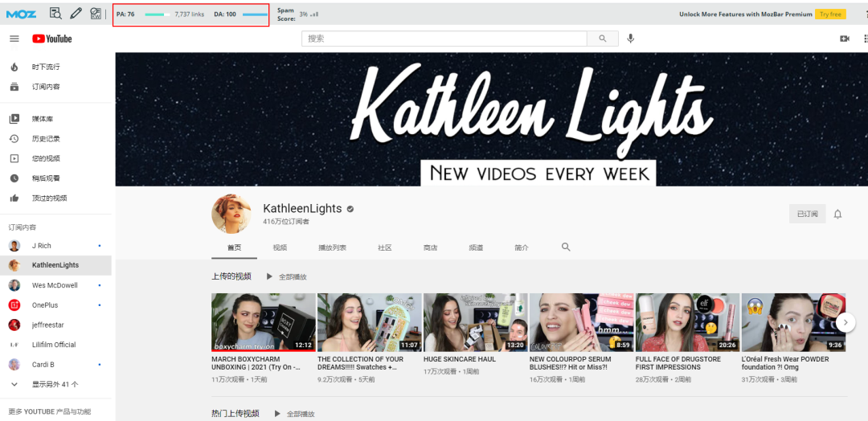The width and height of the screenshot is (868, 421).
Task: Switch to the Community (社区) tab
Action: 385,247
